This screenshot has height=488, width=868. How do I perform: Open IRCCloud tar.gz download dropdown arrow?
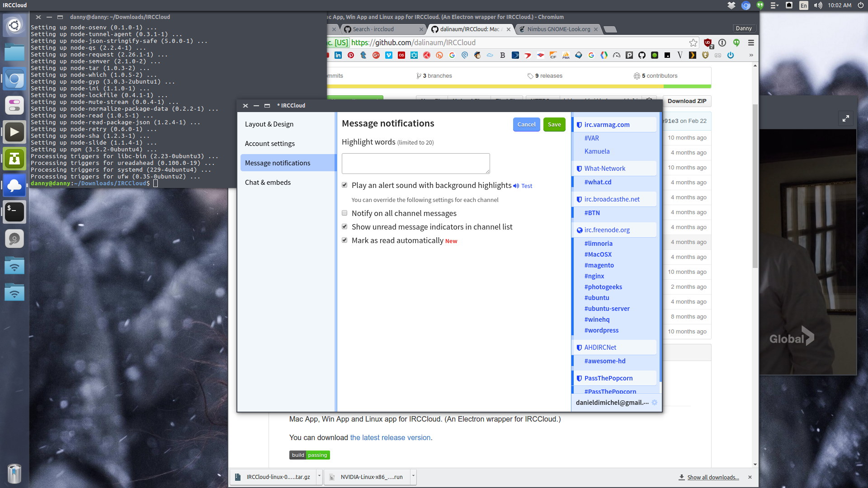click(x=319, y=476)
